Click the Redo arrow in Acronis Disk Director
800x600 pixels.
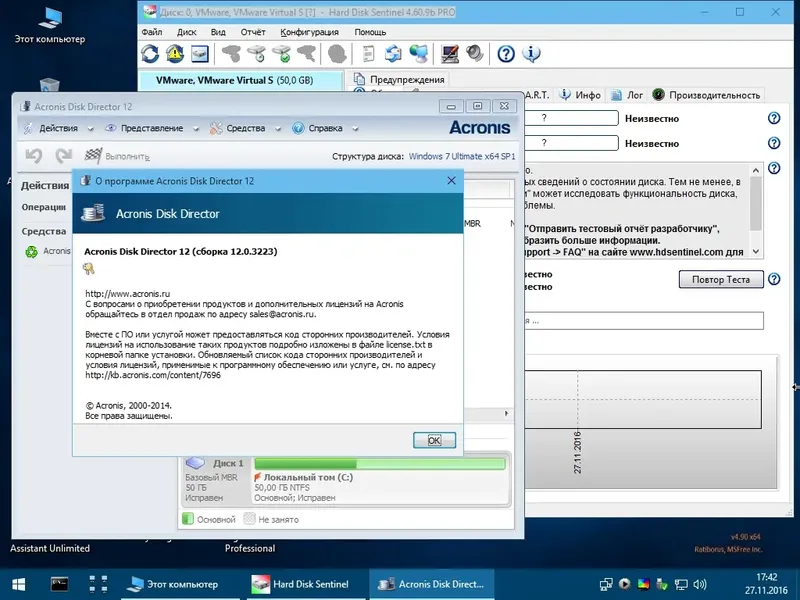(x=64, y=153)
